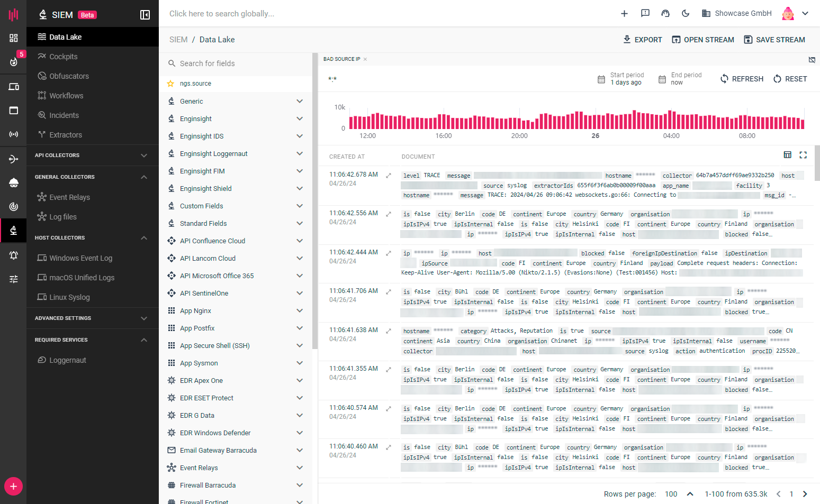Toggle chart visibility icon at top right
The width and height of the screenshot is (820, 504).
[x=812, y=60]
